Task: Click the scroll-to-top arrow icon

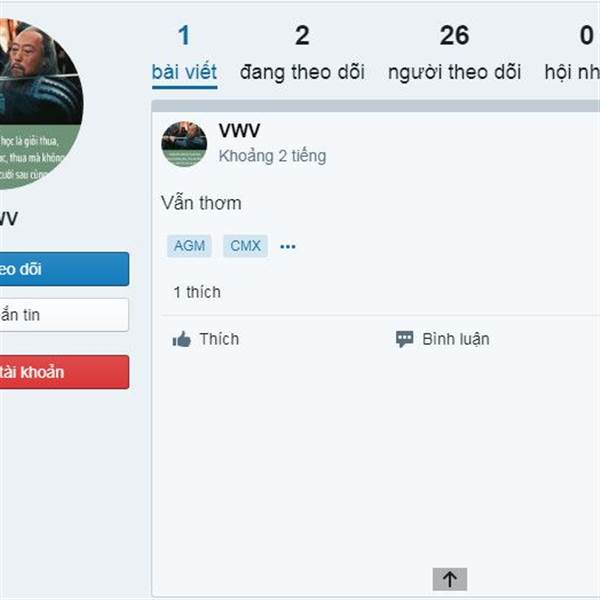Action: pos(450,579)
